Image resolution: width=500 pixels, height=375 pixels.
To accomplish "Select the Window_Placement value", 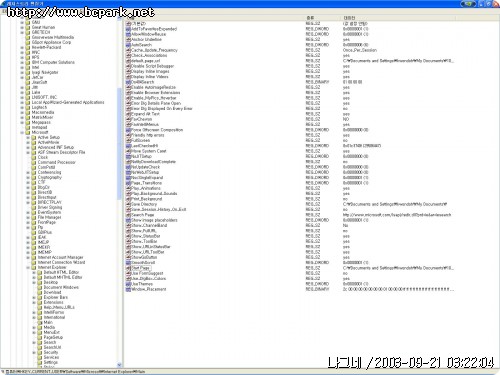I will coord(149,289).
